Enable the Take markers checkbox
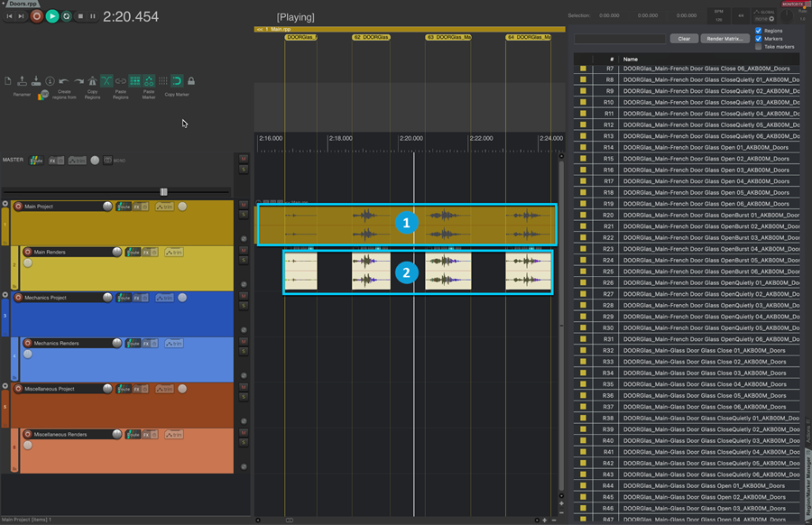Screen dimensions: 812x525 coord(758,46)
